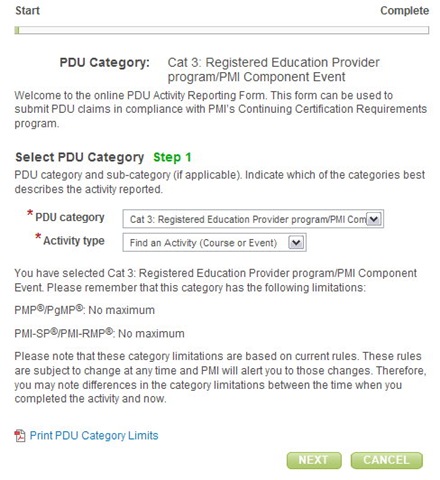
Task: Click the PMP/PgMP No maximum line
Action: [85, 310]
